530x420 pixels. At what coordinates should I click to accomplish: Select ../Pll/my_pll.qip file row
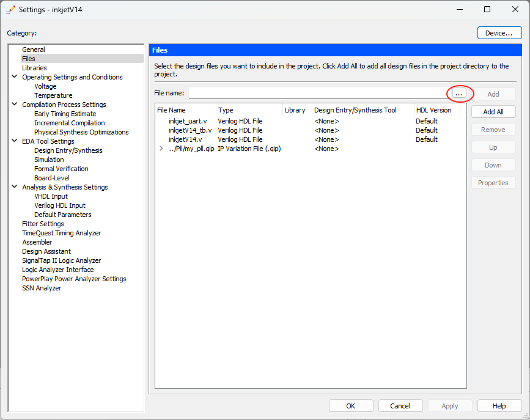coord(307,149)
